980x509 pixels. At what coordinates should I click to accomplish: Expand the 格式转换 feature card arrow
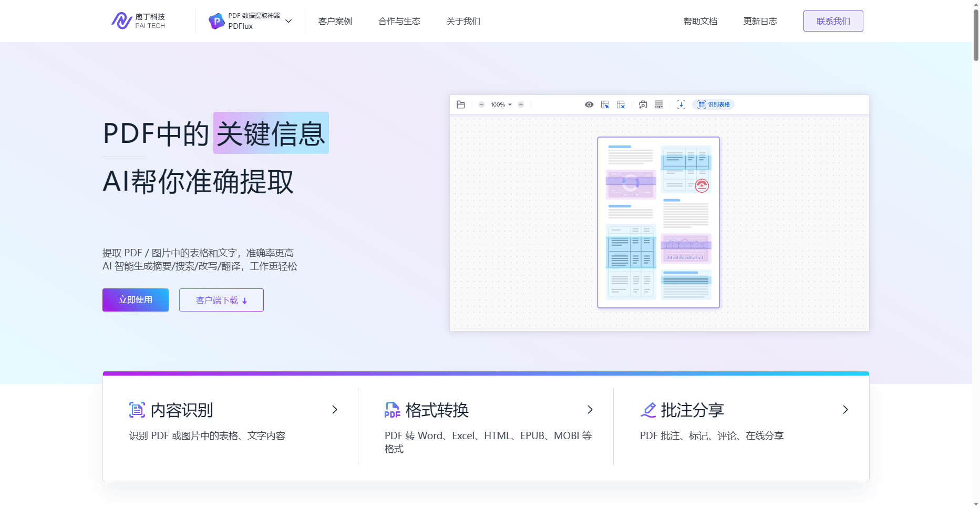[x=590, y=410]
